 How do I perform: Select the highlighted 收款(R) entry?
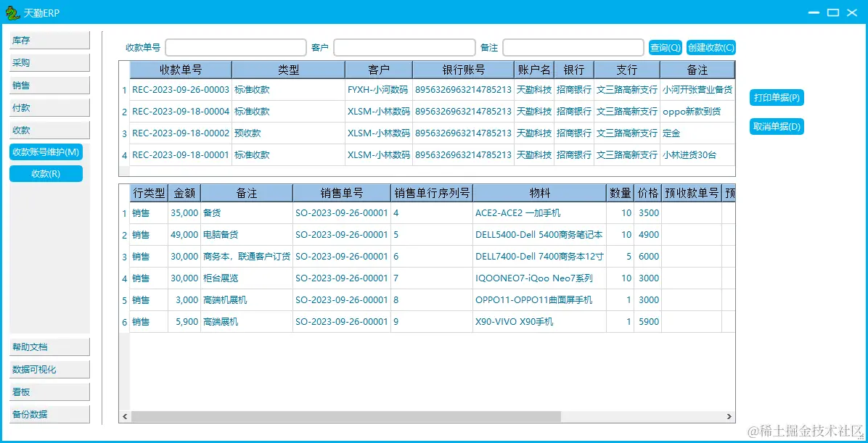[x=46, y=173]
